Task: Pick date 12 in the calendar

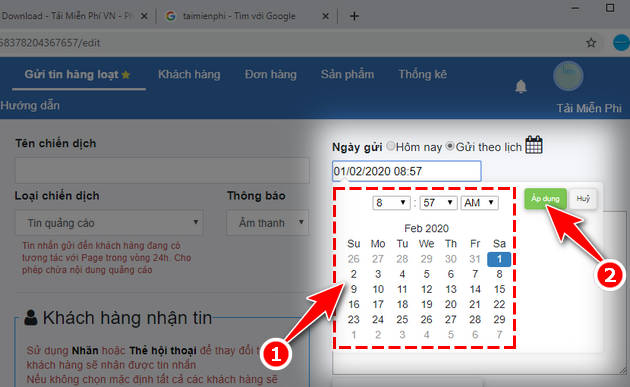Action: 426,289
